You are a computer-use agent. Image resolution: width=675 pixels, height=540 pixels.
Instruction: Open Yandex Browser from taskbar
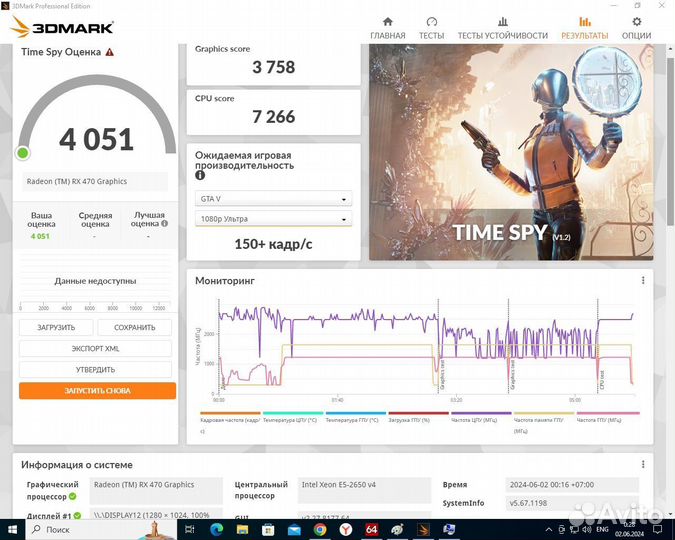click(x=346, y=529)
